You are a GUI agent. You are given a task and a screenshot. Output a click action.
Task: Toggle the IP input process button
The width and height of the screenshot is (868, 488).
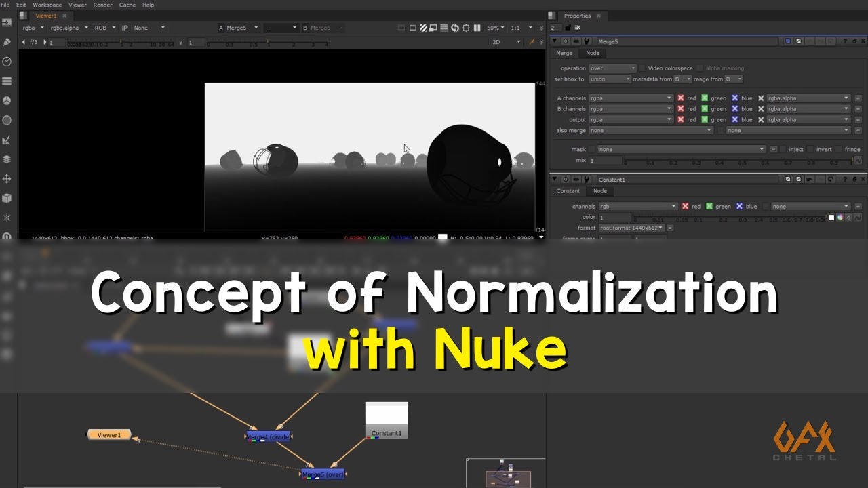point(125,28)
